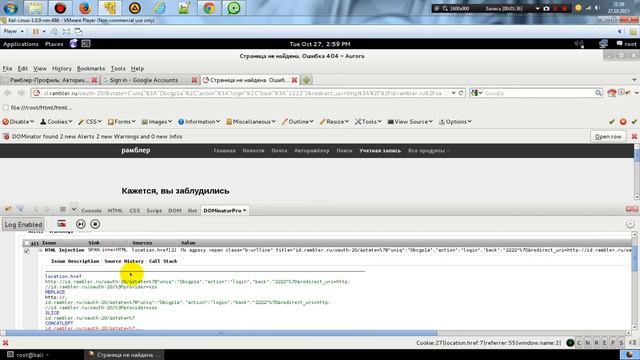Screen dimensions: 640x360
Task: Open the Cookies dropdown
Action: click(56, 122)
